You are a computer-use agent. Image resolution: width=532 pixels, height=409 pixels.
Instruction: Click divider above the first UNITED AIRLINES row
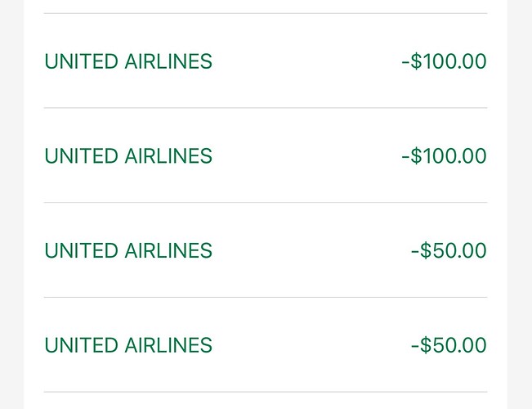(266, 13)
